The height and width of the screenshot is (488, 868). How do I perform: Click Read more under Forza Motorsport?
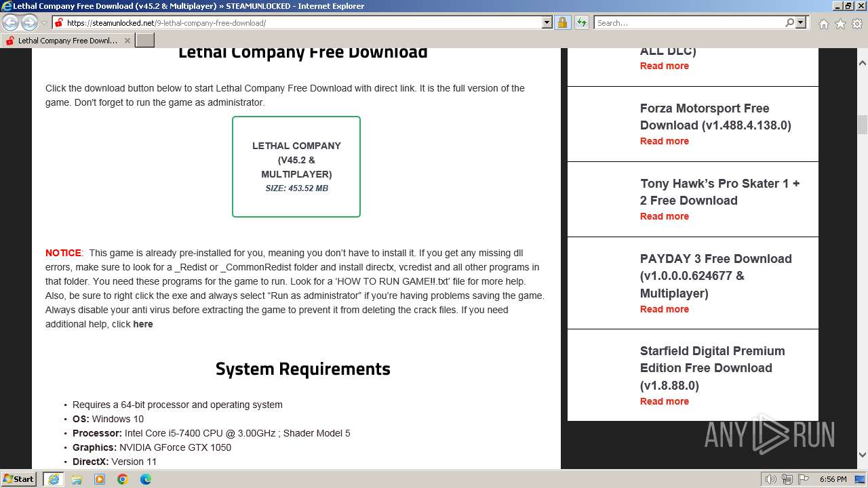pos(665,141)
